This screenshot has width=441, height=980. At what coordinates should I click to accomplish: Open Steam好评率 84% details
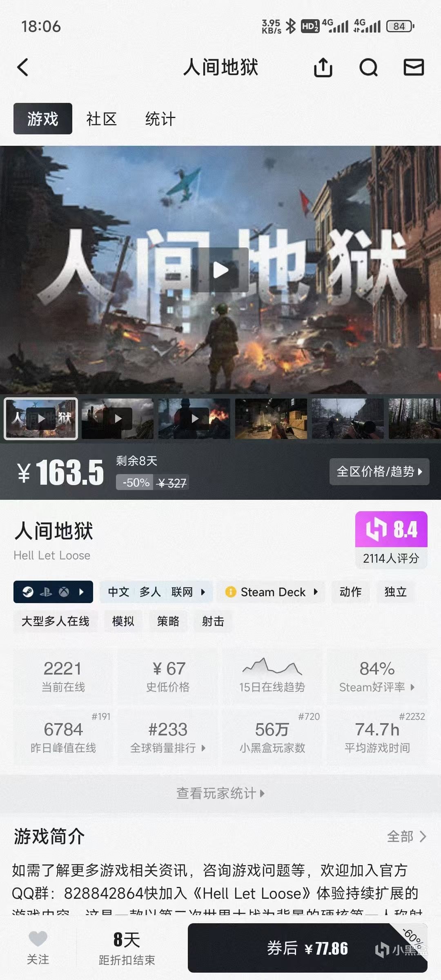(377, 675)
